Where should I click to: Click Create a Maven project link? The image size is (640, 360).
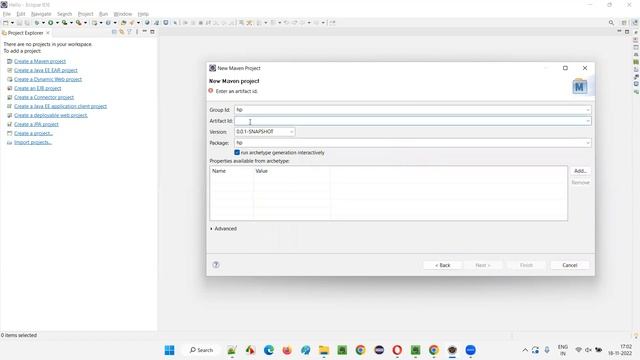point(40,61)
